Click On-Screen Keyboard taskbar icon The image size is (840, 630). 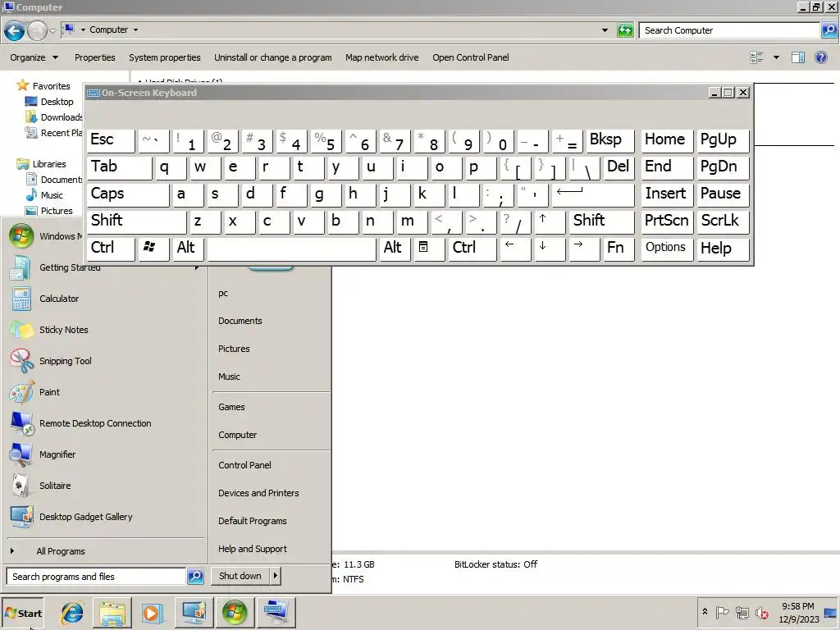click(276, 612)
